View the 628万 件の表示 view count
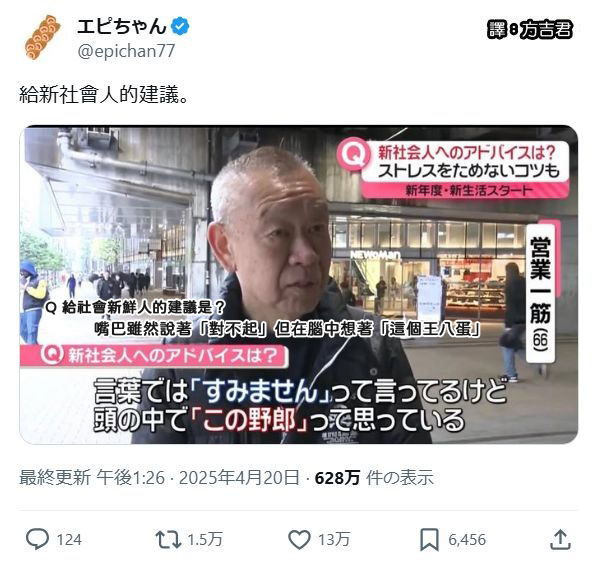This screenshot has height=568, width=598. tap(374, 477)
